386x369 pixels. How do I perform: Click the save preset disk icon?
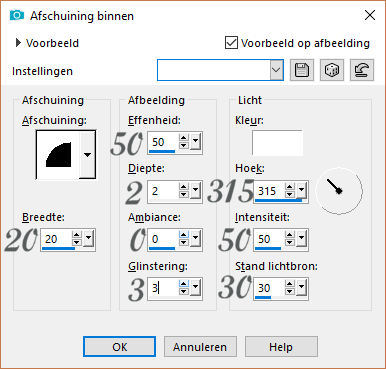(302, 70)
